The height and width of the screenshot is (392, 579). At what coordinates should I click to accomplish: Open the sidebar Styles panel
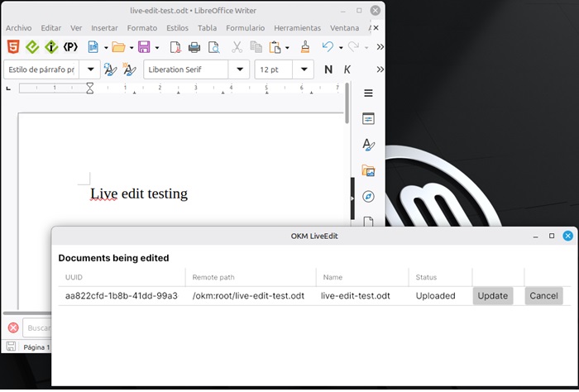[368, 145]
